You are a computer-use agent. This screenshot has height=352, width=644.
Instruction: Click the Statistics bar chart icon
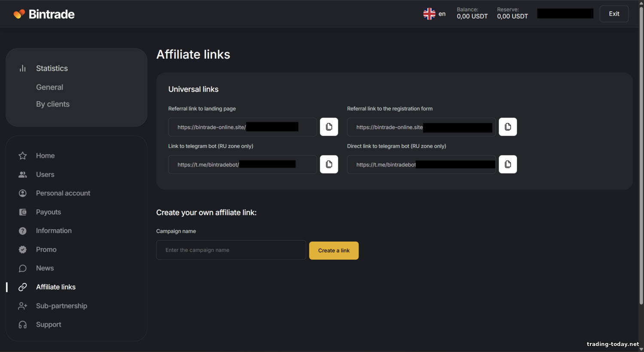[23, 68]
